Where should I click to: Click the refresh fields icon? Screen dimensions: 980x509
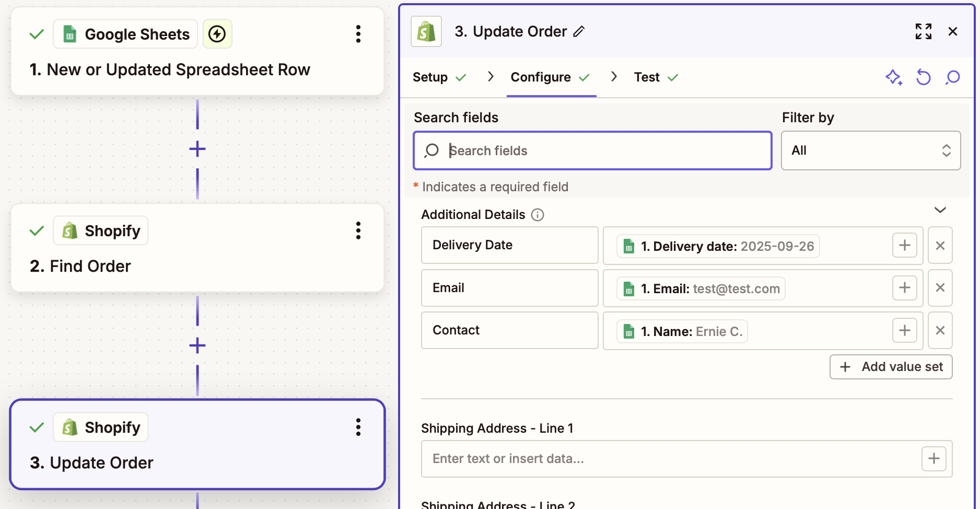tap(924, 77)
